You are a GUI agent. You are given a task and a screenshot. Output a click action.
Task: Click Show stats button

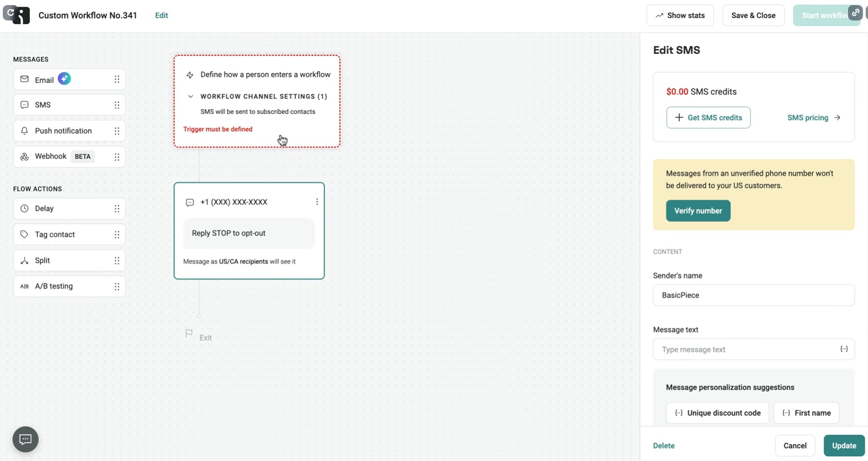pyautogui.click(x=680, y=15)
